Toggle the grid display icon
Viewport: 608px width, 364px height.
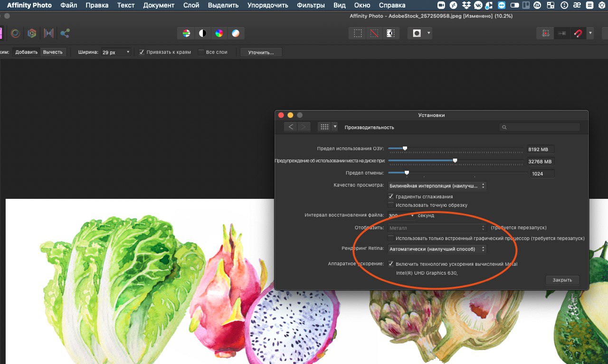click(x=545, y=33)
